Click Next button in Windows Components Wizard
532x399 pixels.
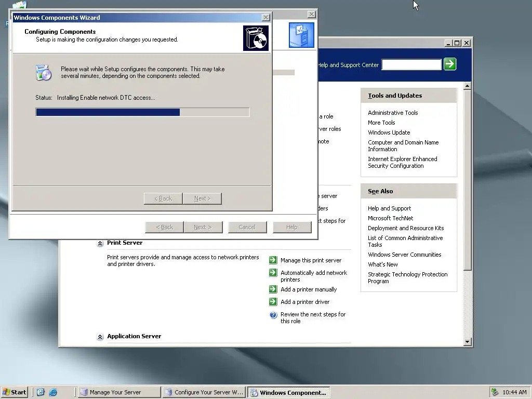[202, 198]
